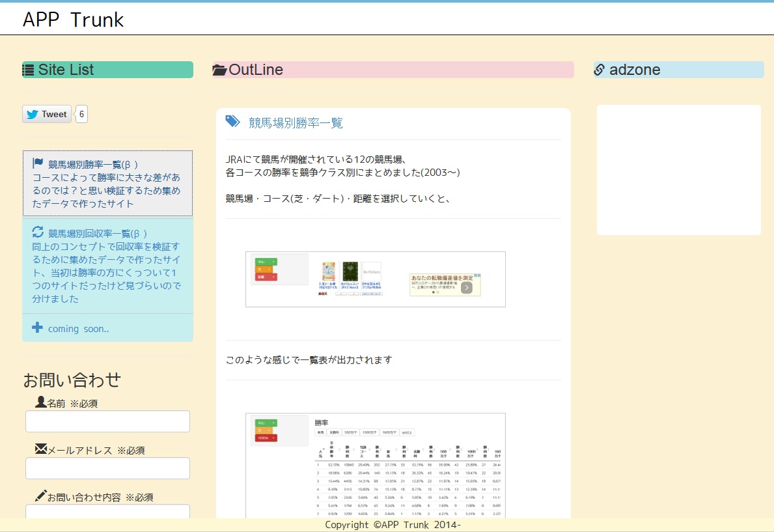Click the person icon next to 名前
The height and width of the screenshot is (532, 774).
pos(40,402)
